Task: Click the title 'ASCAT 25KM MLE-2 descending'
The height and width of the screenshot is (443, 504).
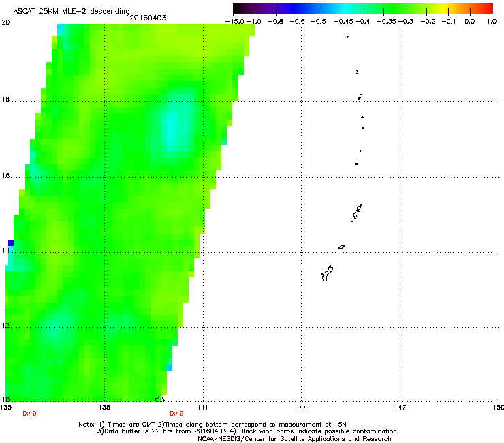Action: [x=72, y=11]
